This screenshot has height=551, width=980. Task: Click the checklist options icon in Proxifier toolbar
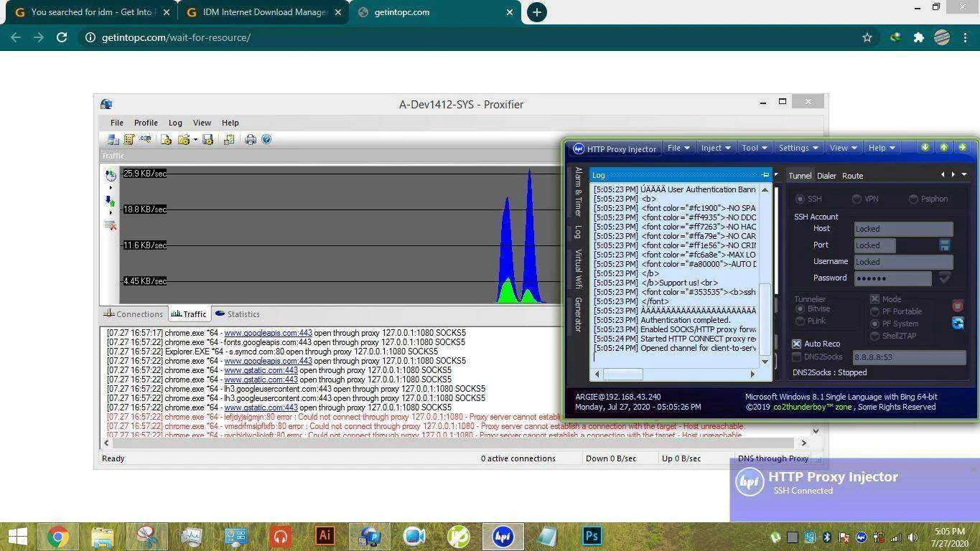click(x=229, y=140)
